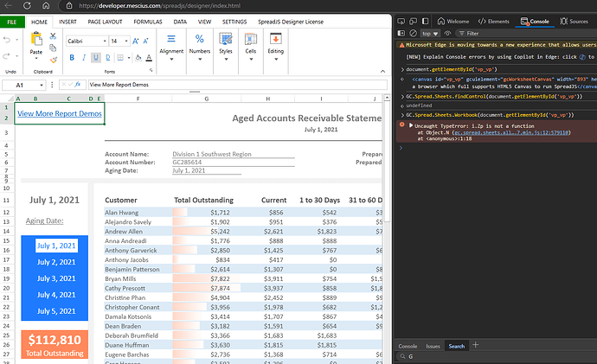The width and height of the screenshot is (597, 364).
Task: Add a new drawer tab with plus icon
Action: tap(475, 345)
